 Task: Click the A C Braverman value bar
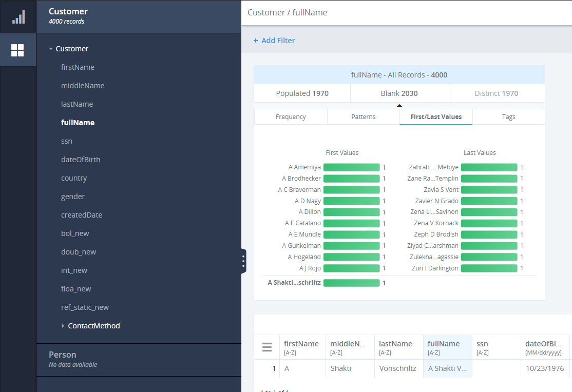pyautogui.click(x=352, y=190)
